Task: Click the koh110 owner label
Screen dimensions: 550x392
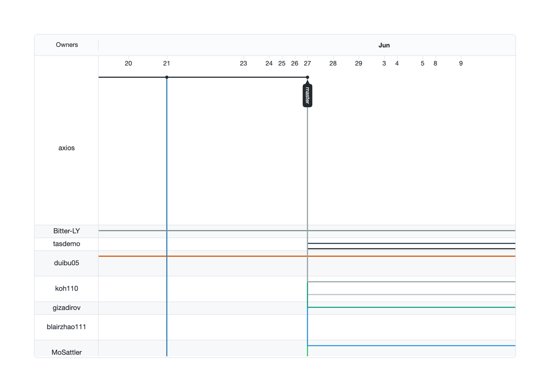Action: coord(66,288)
